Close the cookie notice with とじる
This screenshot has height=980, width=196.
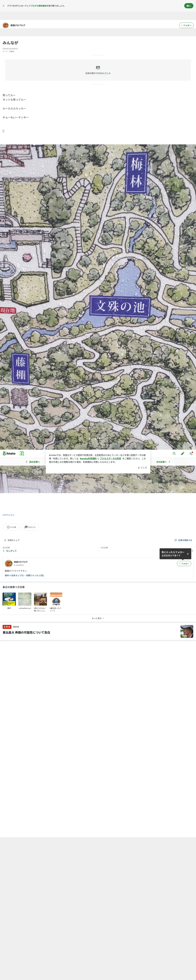[142, 468]
